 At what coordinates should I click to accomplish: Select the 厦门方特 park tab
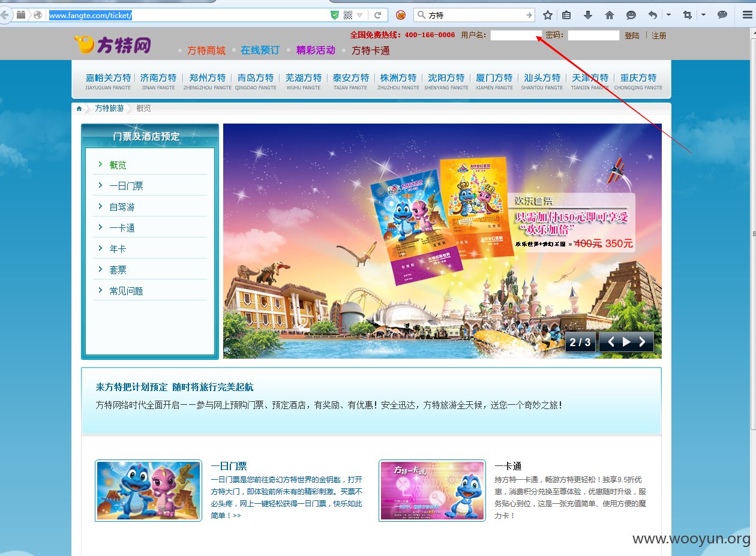tap(494, 81)
